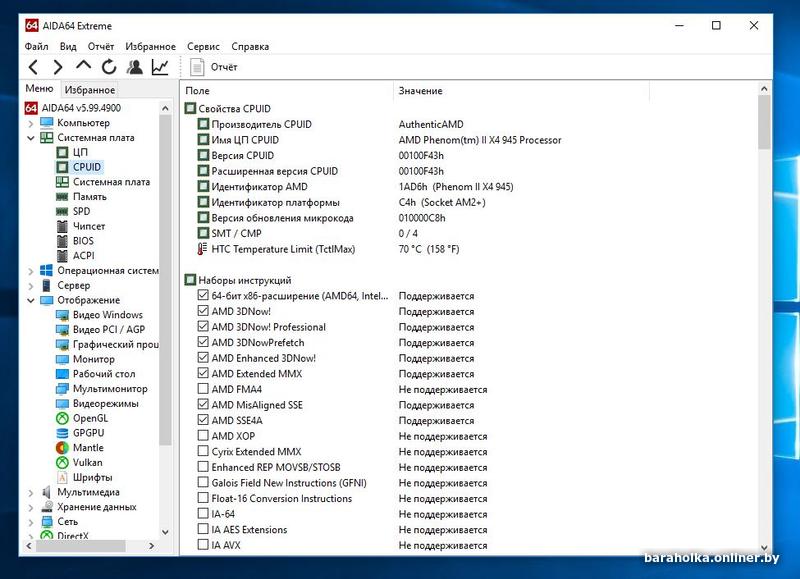Toggle IA AES Extensions checkbox
The height and width of the screenshot is (579, 800).
point(203,529)
